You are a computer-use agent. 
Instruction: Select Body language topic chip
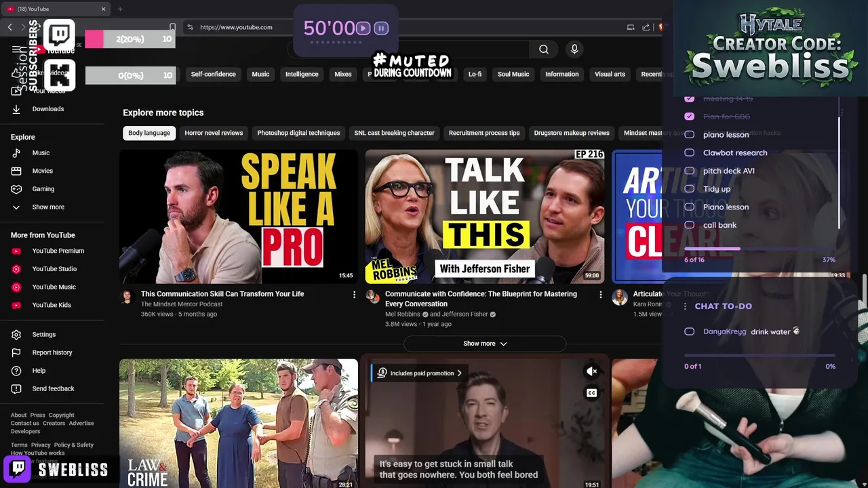[x=149, y=133]
